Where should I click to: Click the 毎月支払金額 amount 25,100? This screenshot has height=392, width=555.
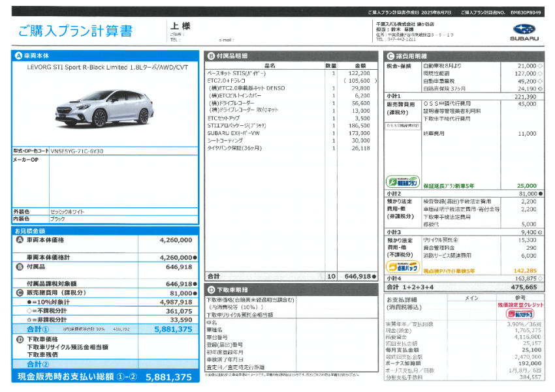[531, 350]
